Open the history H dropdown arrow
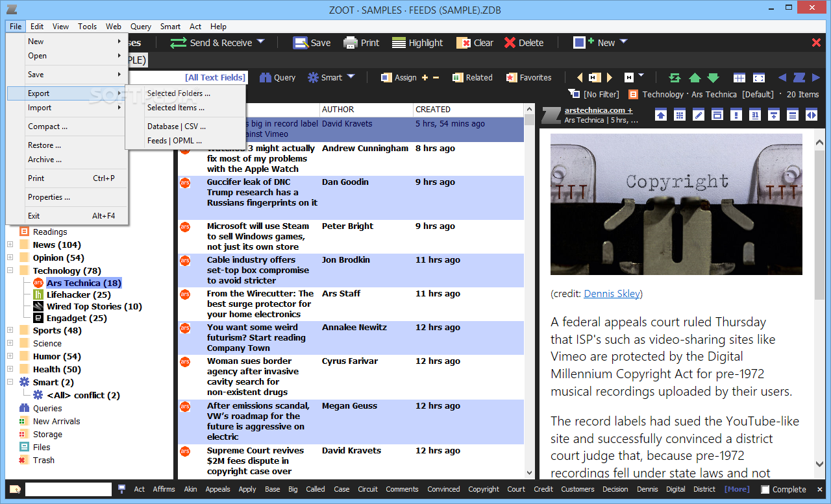This screenshot has width=831, height=504. coord(641,76)
